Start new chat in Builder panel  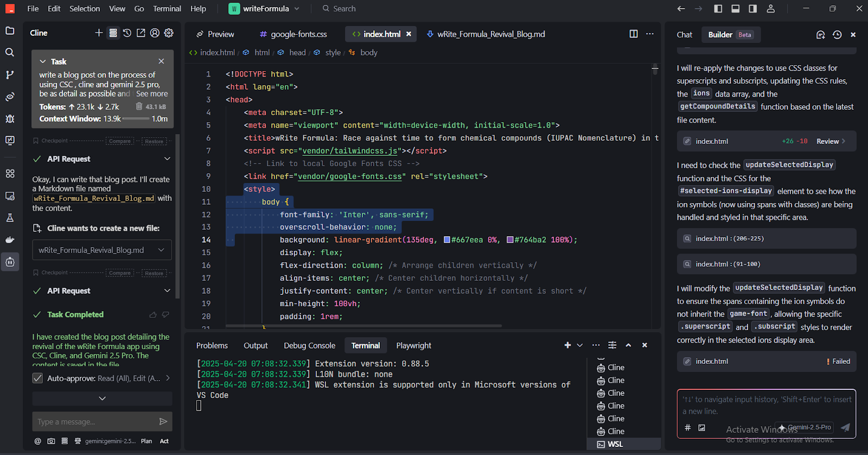(x=820, y=35)
